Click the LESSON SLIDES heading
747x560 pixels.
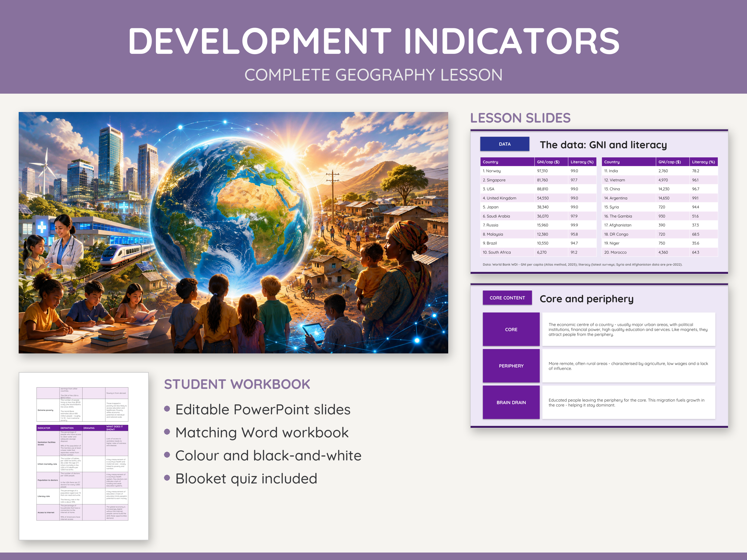(x=520, y=118)
